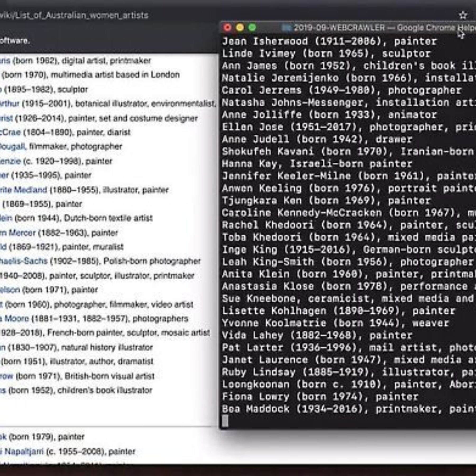Image resolution: width=476 pixels, height=476 pixels.
Task: Open the Kenzie (c. 1920–1998) painter link
Action: coord(10,161)
